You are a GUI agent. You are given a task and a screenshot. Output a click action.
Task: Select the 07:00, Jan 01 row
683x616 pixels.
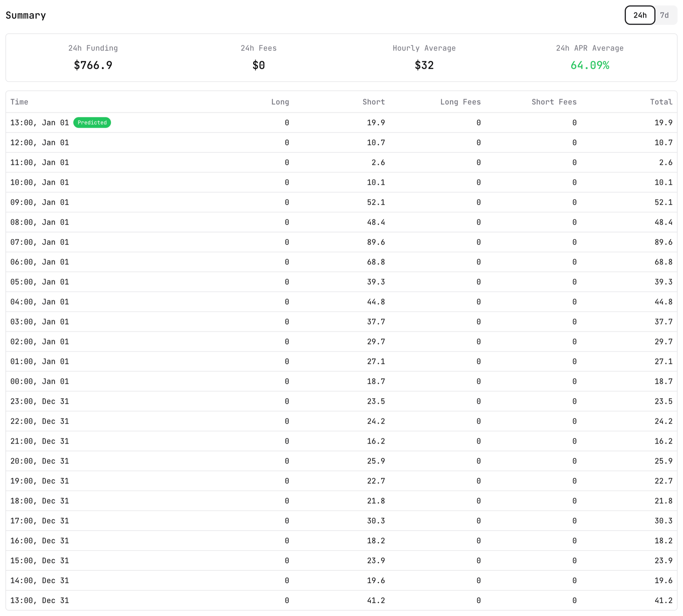(341, 242)
